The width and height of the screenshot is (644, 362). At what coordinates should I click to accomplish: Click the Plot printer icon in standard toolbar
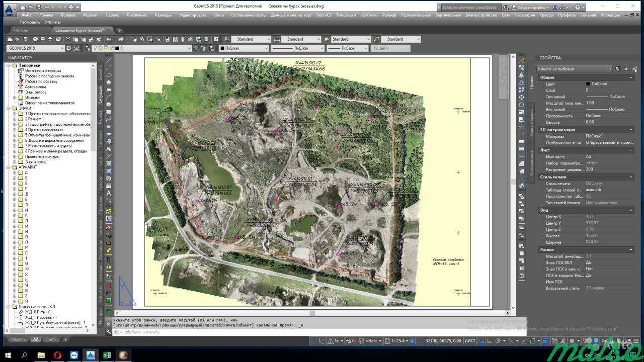pos(36,39)
